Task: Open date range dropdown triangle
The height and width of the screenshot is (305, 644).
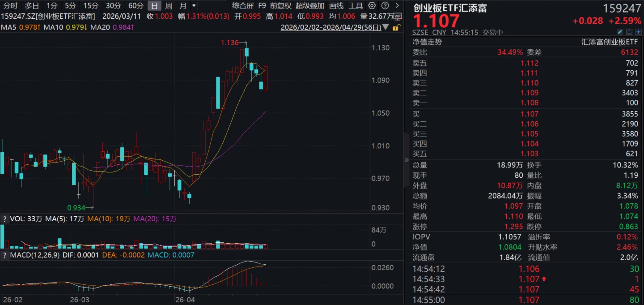Action: pyautogui.click(x=386, y=27)
